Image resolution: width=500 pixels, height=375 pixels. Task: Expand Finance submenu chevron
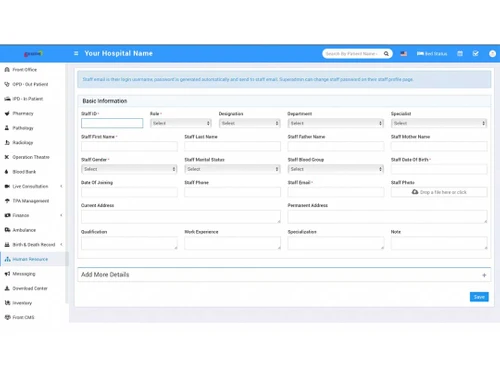coord(61,215)
